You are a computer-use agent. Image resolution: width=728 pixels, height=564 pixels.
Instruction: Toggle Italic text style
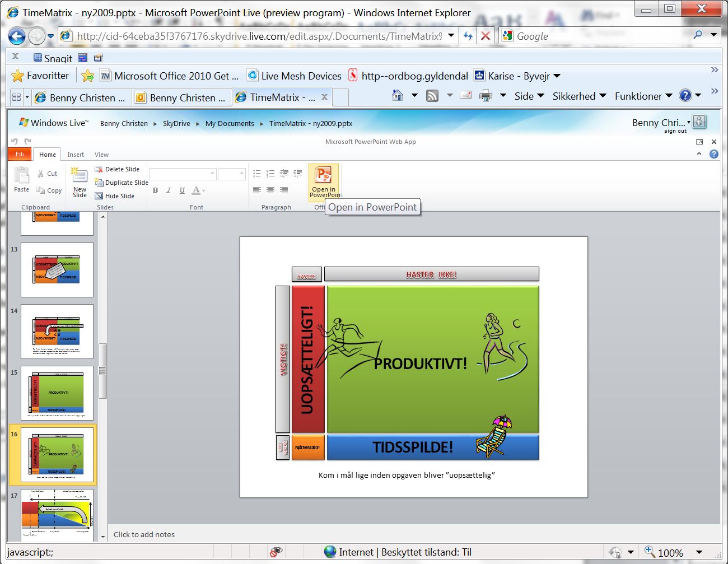point(169,190)
